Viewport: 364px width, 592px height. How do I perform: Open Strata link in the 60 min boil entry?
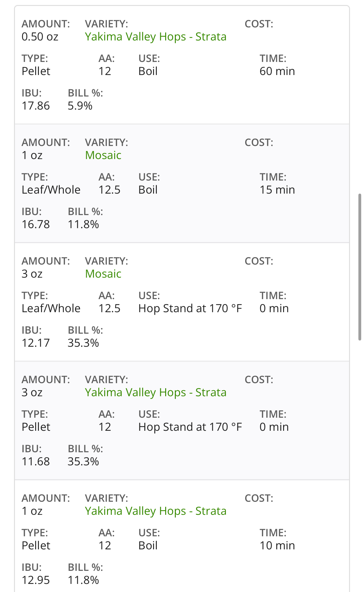click(x=156, y=37)
